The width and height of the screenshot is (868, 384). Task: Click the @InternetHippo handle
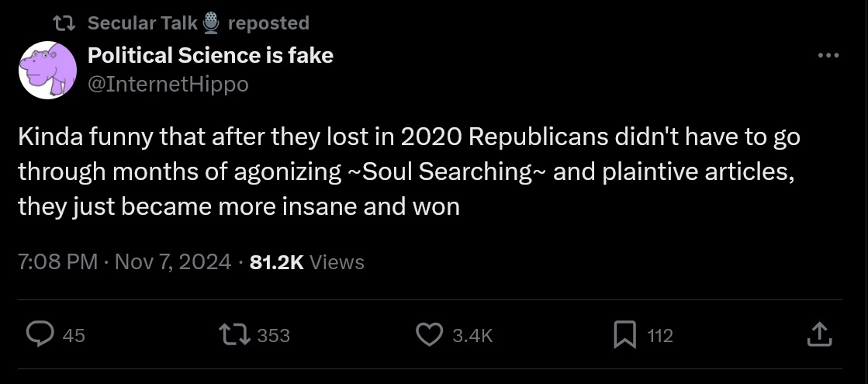pos(168,84)
